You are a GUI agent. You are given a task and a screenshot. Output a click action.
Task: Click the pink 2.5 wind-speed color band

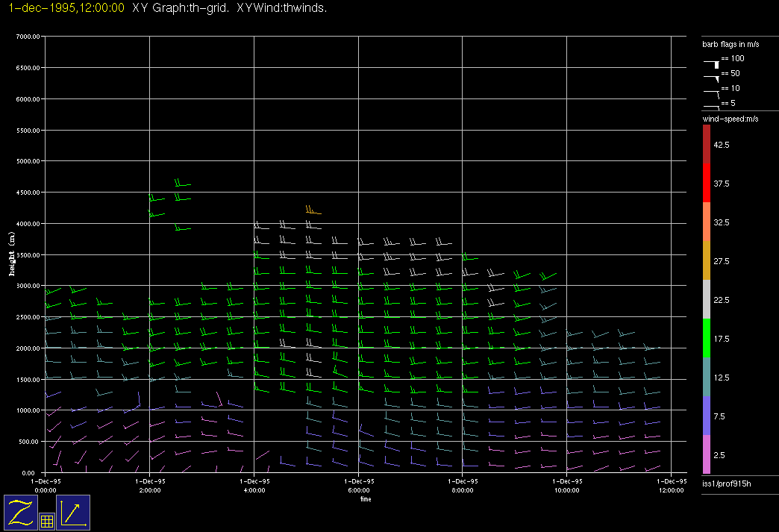(x=707, y=454)
